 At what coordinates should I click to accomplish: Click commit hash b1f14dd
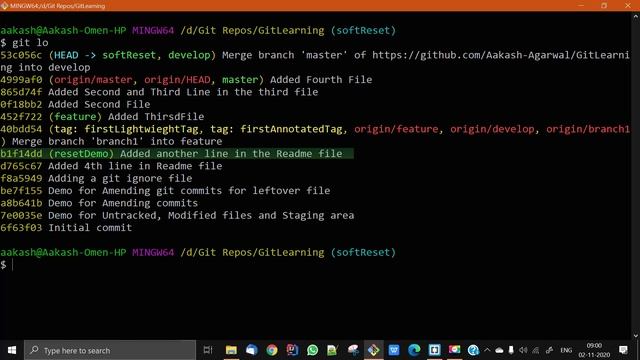pos(21,153)
